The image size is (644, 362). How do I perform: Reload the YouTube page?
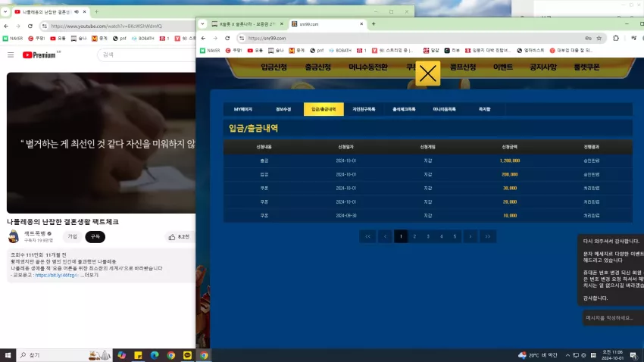(x=30, y=26)
